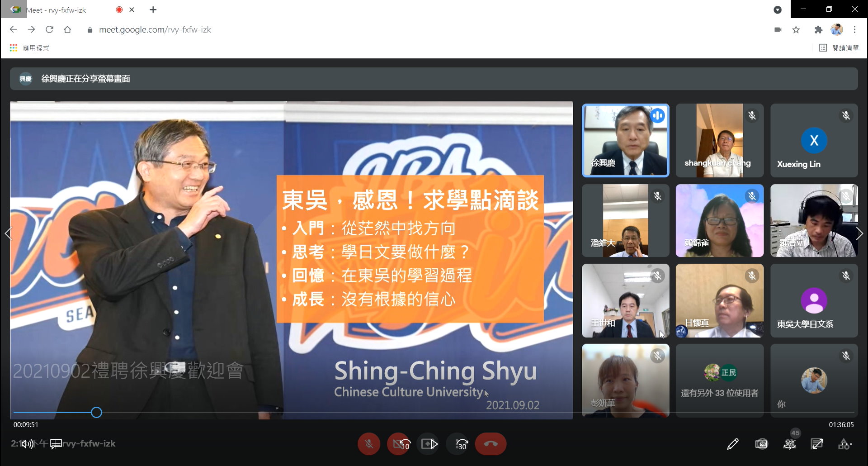Go to next page of participant tiles
This screenshot has width=868, height=466.
click(859, 233)
